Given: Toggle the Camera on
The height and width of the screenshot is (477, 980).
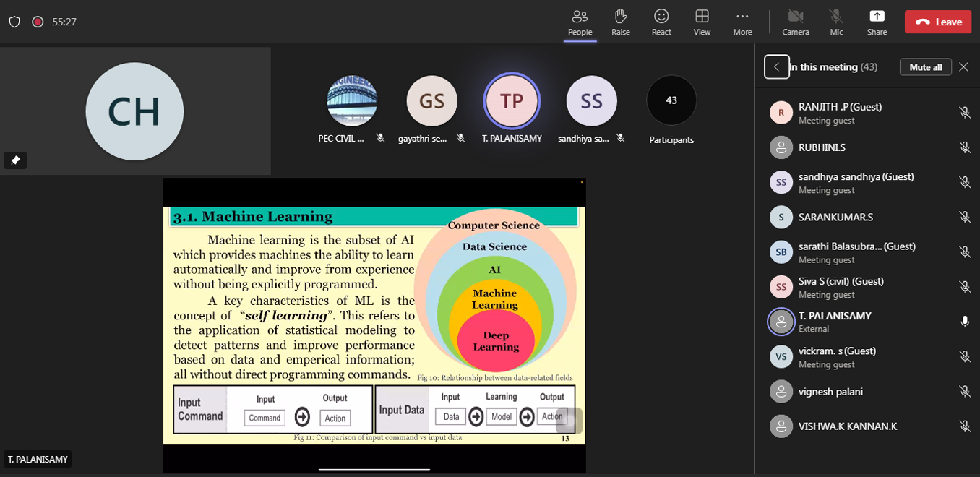Looking at the screenshot, I should pyautogui.click(x=795, y=22).
